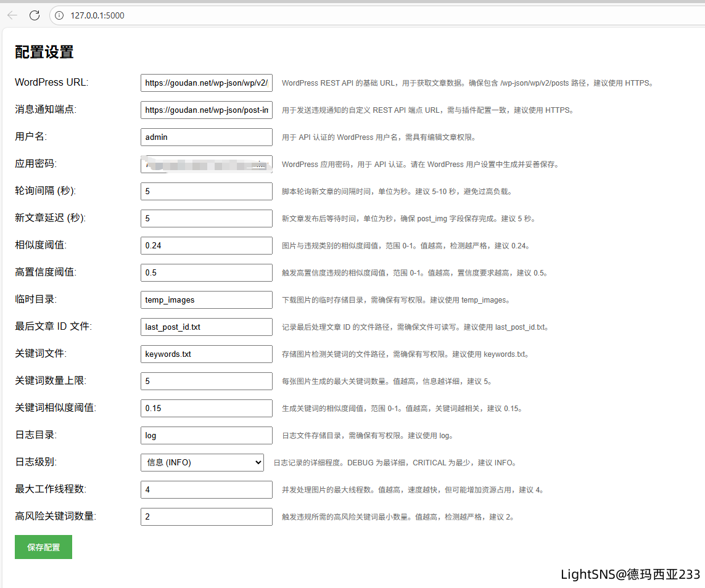Image resolution: width=705 pixels, height=588 pixels.
Task: Click the 用户名 field containing admin
Action: (x=207, y=137)
